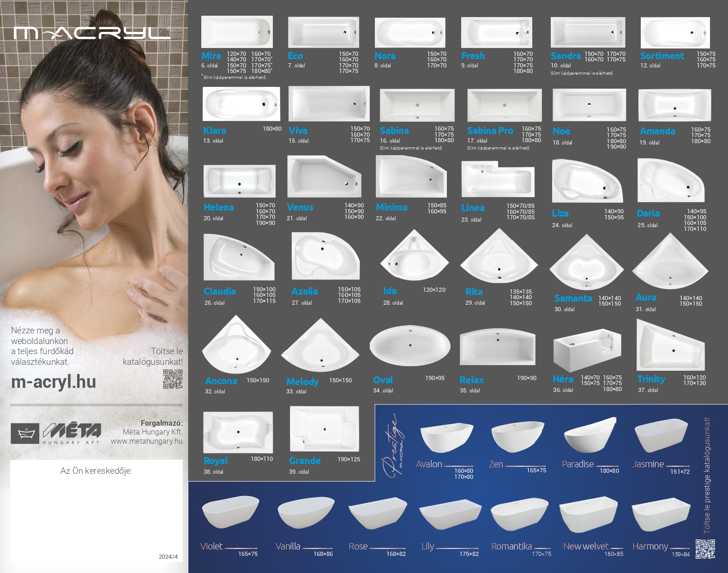This screenshot has height=573, width=728.
Task: Open the Royal bathtub image
Action: pyautogui.click(x=238, y=433)
